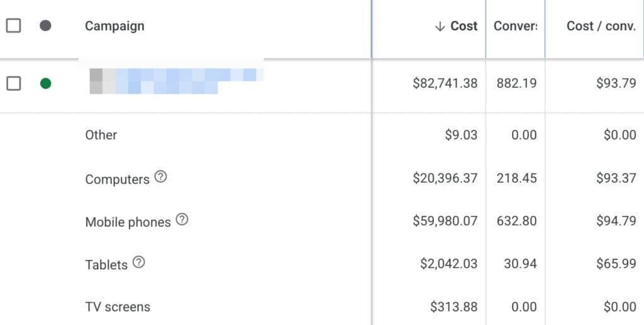644x325 pixels.
Task: Select the Computers device segment label
Action: click(x=117, y=180)
